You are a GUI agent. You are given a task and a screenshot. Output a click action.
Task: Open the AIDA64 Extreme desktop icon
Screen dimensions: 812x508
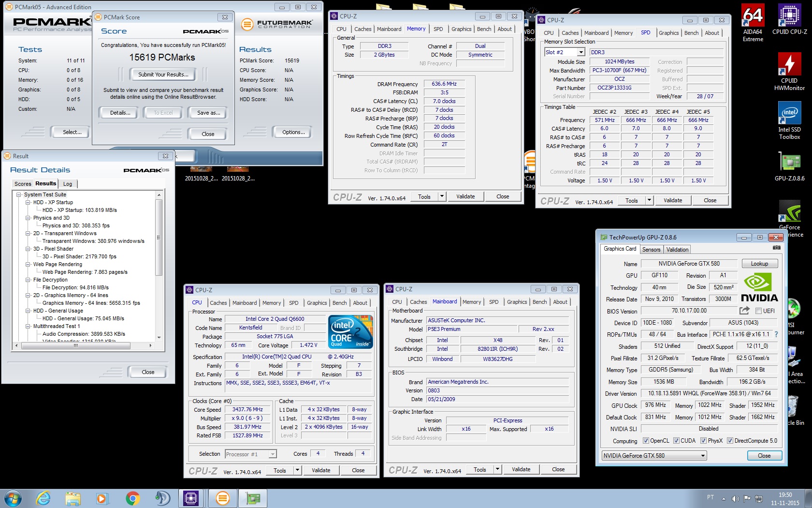coord(753,23)
